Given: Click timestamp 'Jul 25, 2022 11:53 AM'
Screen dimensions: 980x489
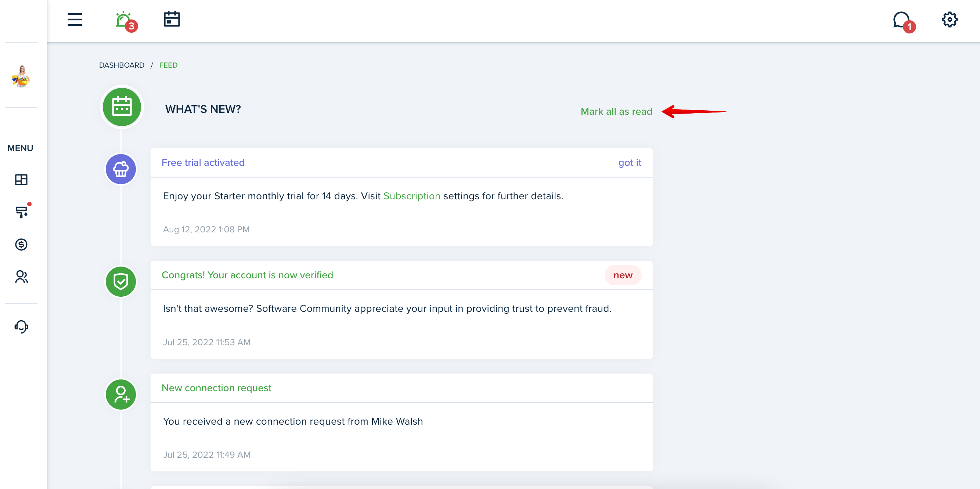Looking at the screenshot, I should pos(206,342).
